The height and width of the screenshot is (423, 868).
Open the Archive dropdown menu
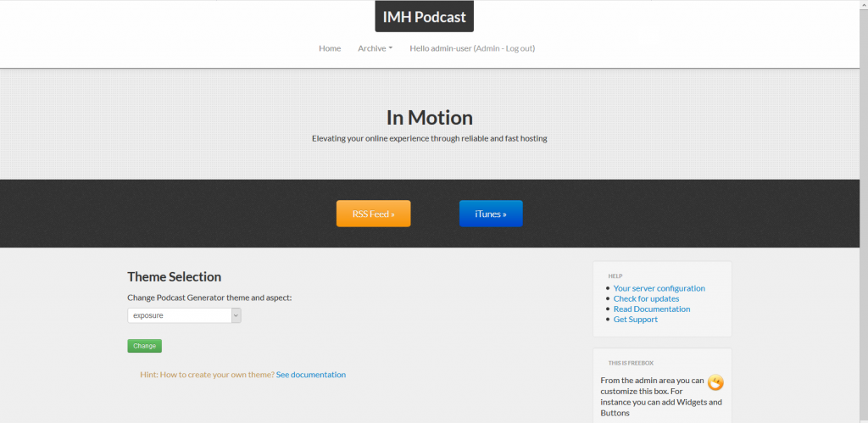click(x=375, y=48)
